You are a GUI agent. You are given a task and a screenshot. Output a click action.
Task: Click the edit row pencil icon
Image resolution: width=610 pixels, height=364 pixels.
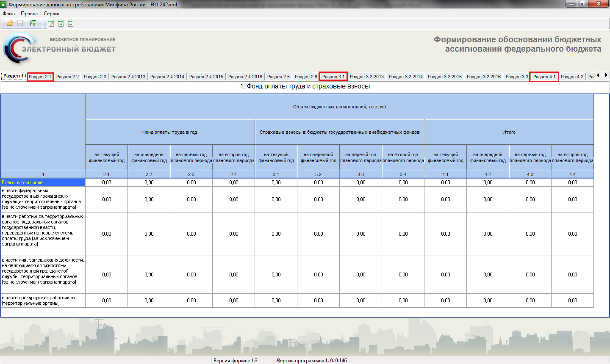point(51,23)
